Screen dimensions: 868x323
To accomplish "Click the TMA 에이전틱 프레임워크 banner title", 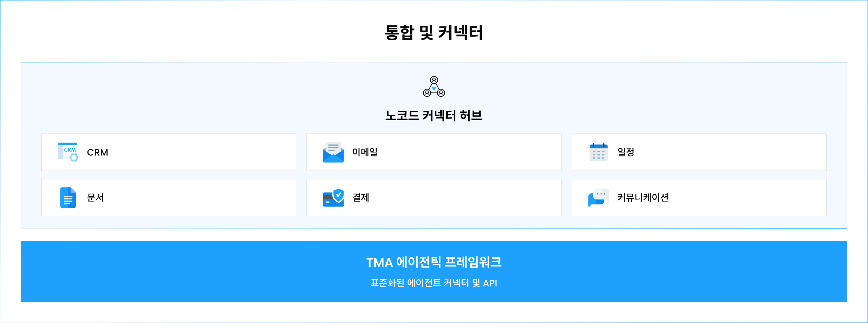I will point(434,262).
